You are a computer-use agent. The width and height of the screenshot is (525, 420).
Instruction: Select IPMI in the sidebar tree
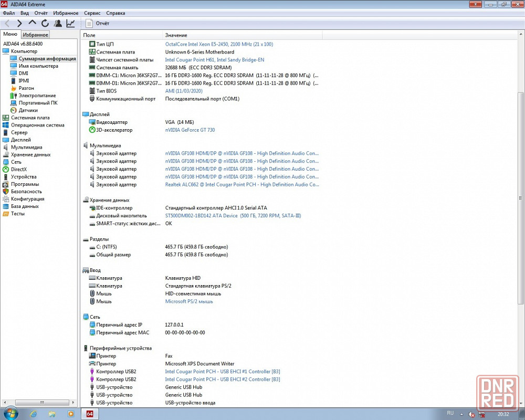coord(24,81)
